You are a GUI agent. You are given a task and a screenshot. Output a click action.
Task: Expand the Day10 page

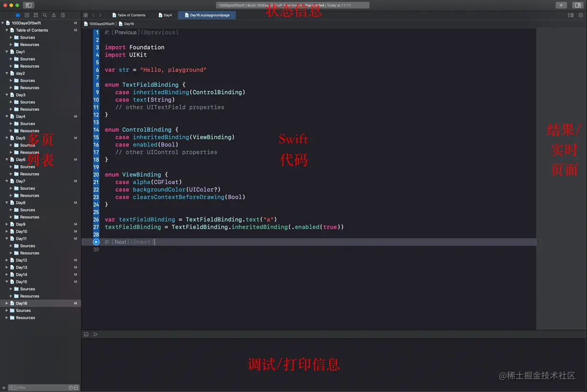click(7, 231)
